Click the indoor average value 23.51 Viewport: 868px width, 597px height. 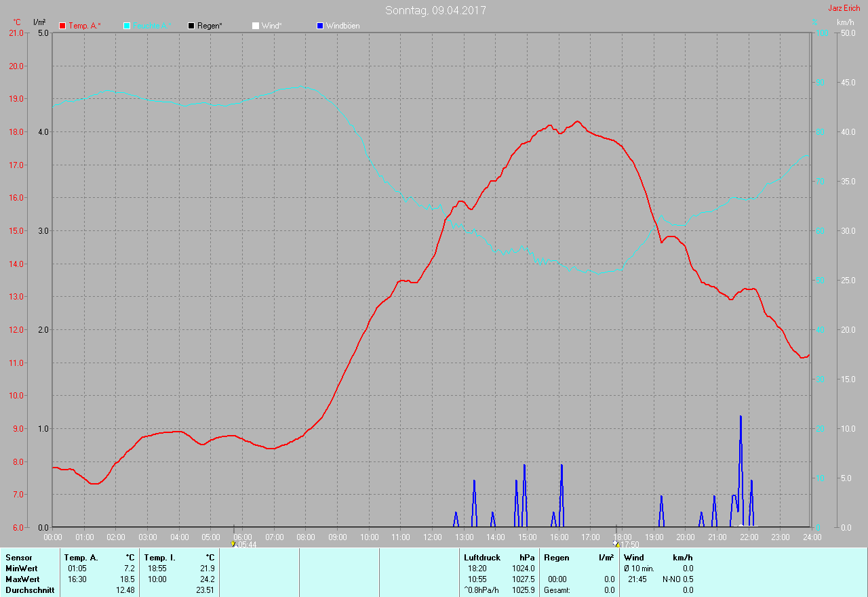coord(205,590)
